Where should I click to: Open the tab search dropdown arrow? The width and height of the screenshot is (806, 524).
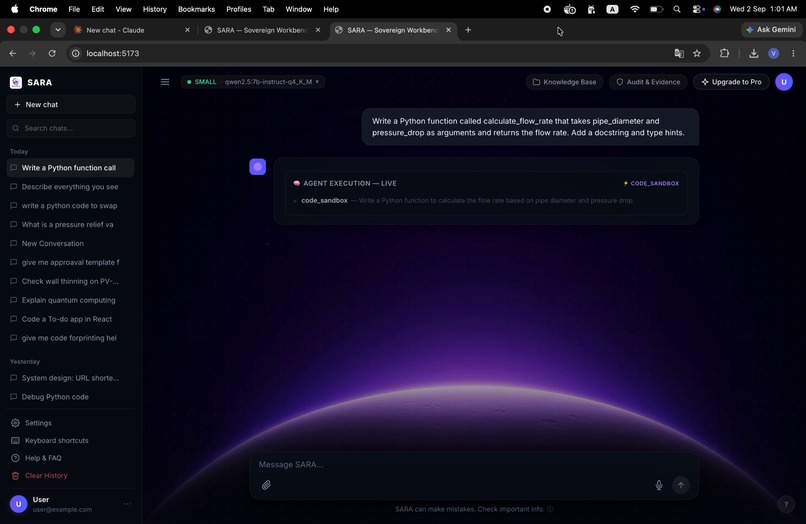58,30
